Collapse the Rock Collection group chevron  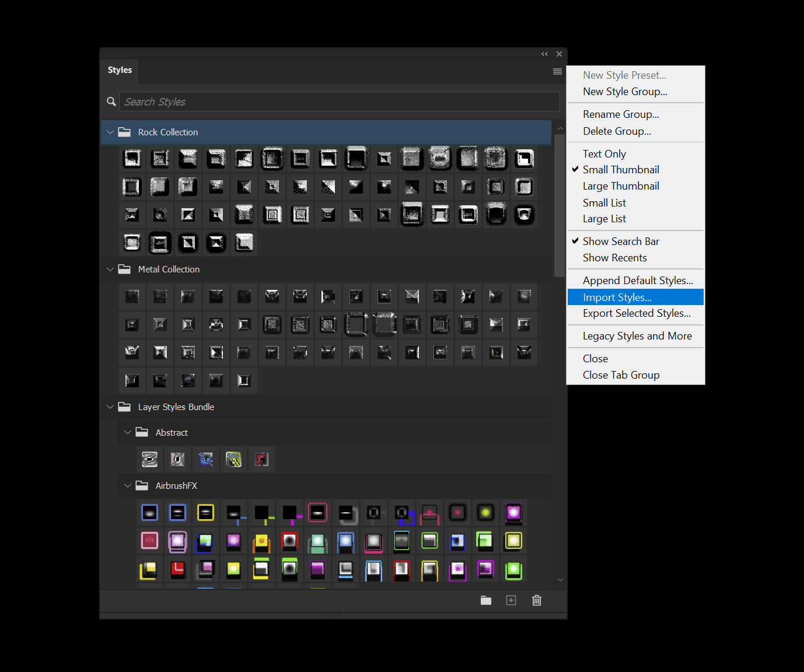(x=110, y=132)
